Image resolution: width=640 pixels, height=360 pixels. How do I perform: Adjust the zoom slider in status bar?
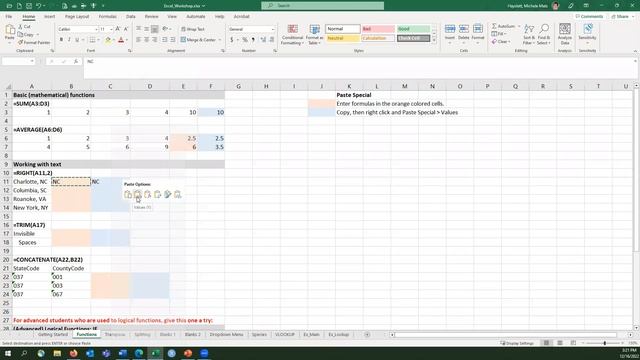point(604,343)
